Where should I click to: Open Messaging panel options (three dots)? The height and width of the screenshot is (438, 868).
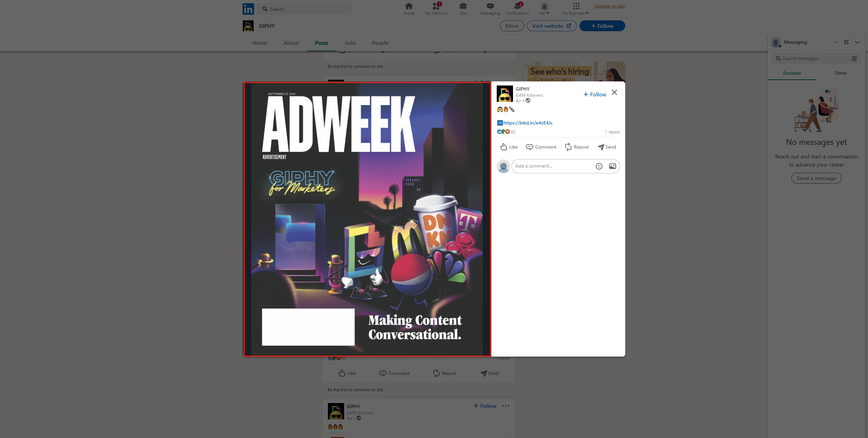tap(835, 42)
